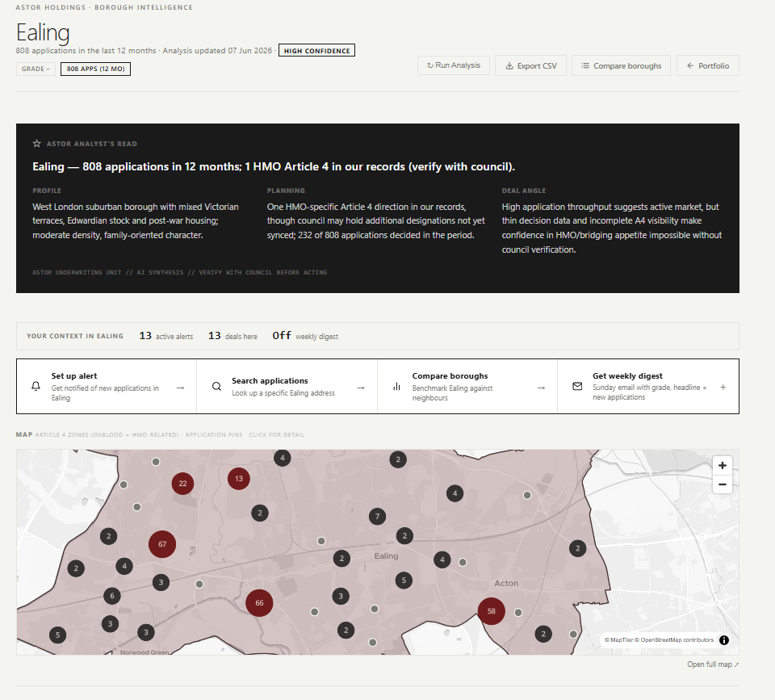The height and width of the screenshot is (700, 775).
Task: Select the Acton place label on the map
Action: click(x=507, y=583)
